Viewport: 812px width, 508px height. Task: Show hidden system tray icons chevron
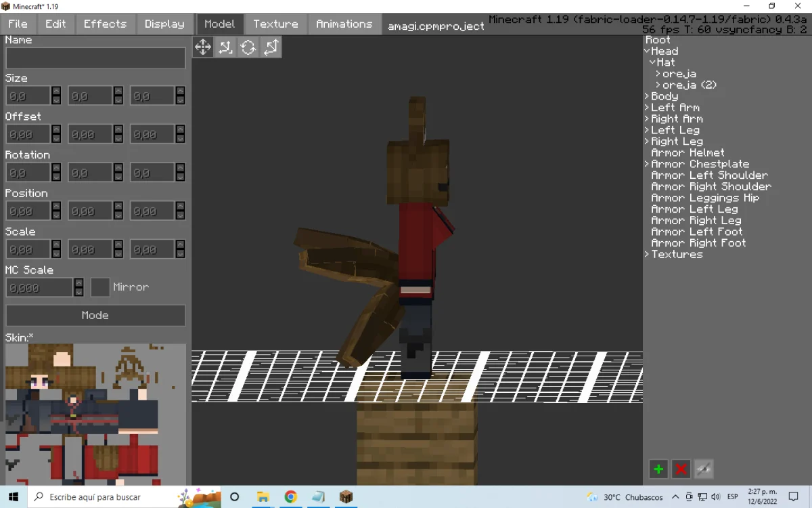(x=675, y=497)
